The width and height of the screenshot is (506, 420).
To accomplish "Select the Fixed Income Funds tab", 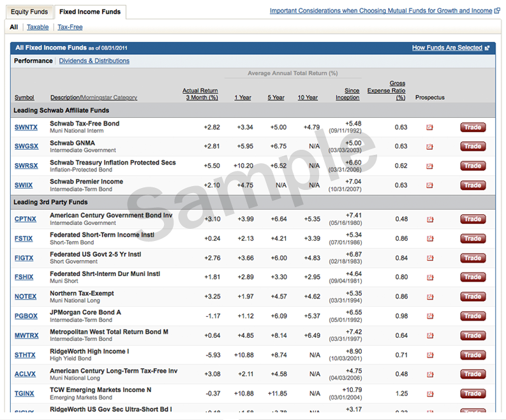I will tap(90, 12).
